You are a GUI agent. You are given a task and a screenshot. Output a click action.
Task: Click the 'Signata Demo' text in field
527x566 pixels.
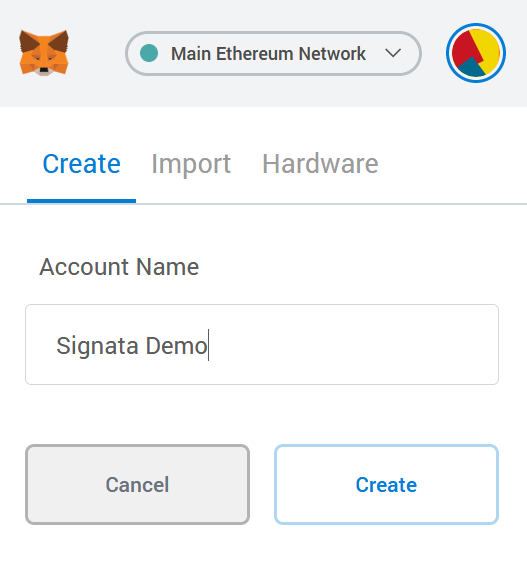(x=132, y=346)
